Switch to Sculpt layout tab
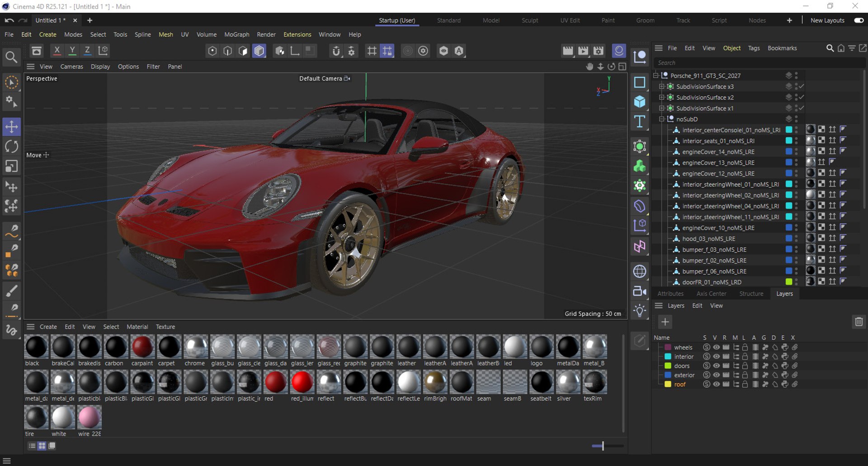This screenshot has width=868, height=466. (x=530, y=20)
